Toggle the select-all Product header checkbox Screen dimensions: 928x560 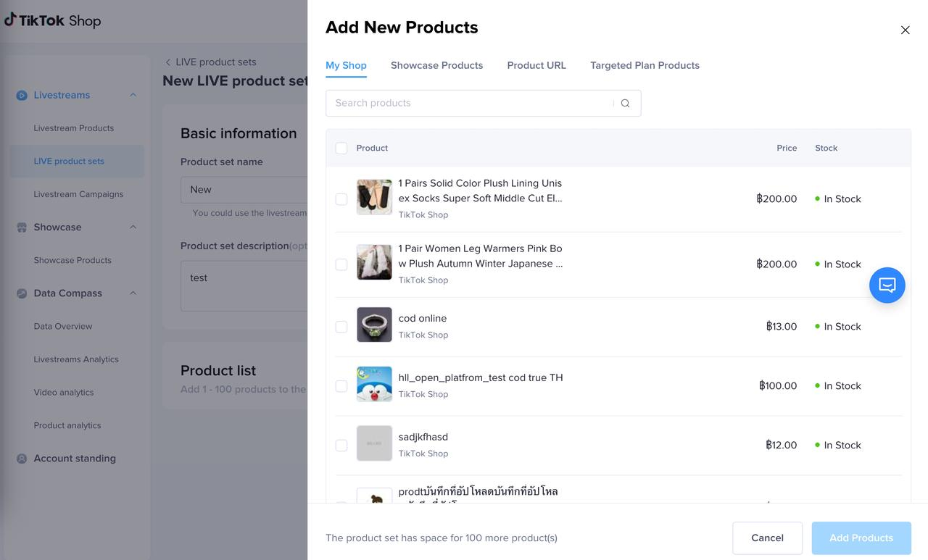click(341, 149)
